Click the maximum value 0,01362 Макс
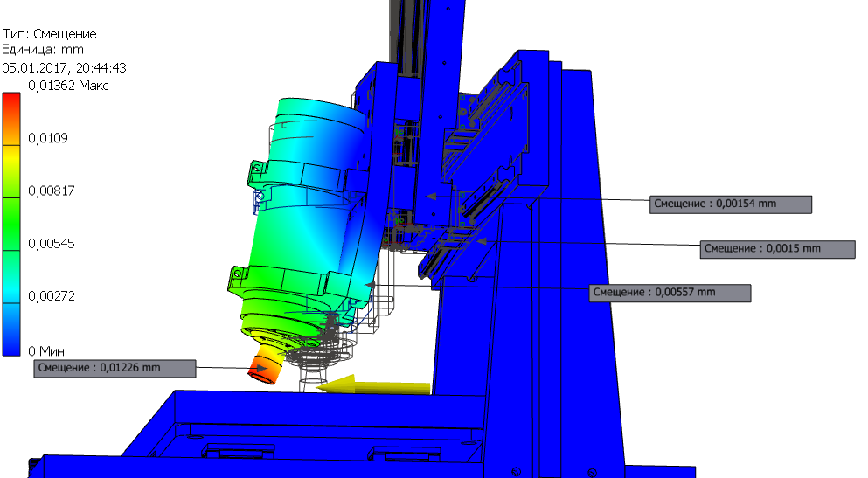This screenshot has height=478, width=868. tap(68, 86)
